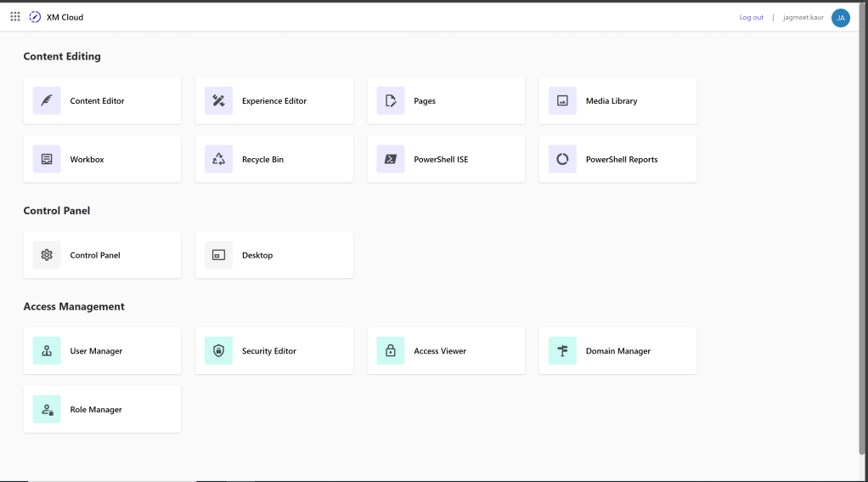Click the Log out link
868x482 pixels.
[x=751, y=18]
